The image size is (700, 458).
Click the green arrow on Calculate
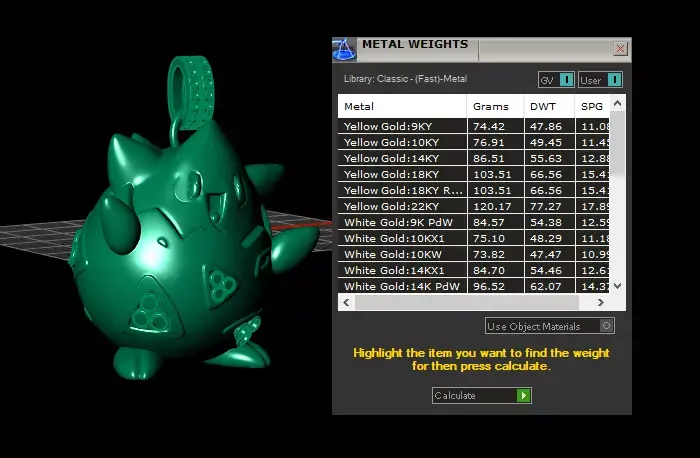coord(523,396)
